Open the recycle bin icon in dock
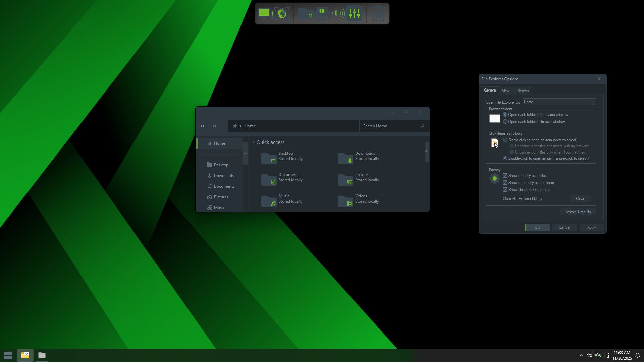The image size is (644, 362). (378, 14)
